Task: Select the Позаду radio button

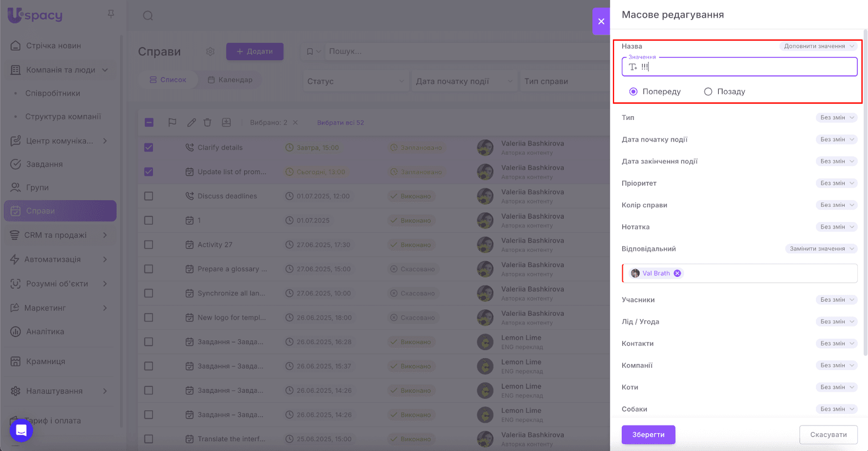Action: coord(708,92)
